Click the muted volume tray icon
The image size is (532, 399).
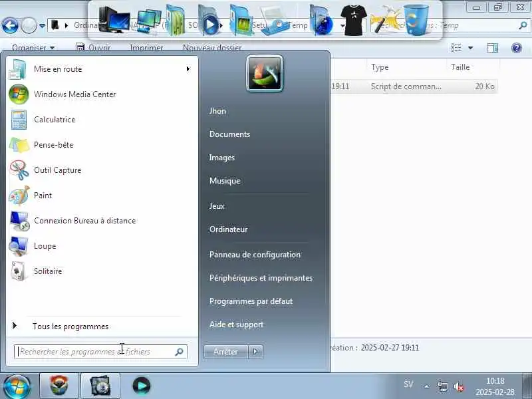[x=459, y=386]
